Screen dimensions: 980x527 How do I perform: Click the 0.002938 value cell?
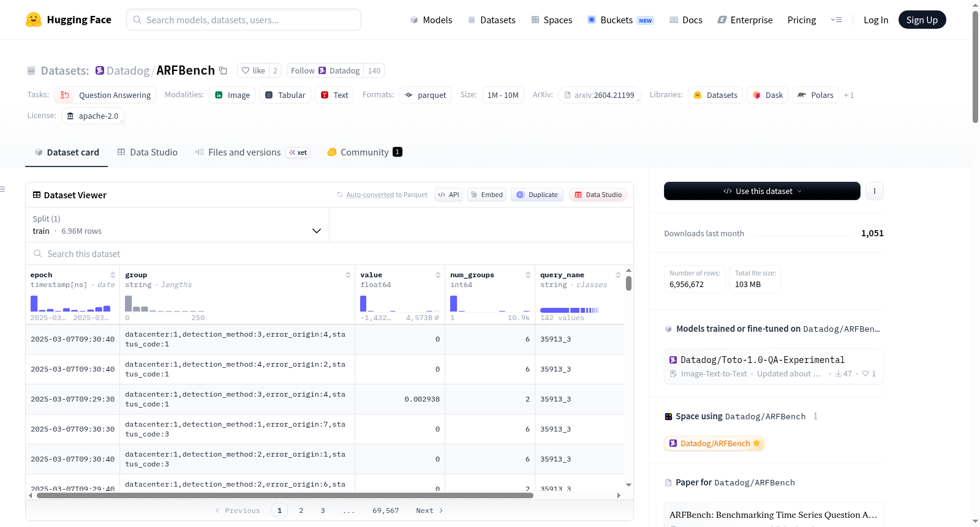(400, 399)
